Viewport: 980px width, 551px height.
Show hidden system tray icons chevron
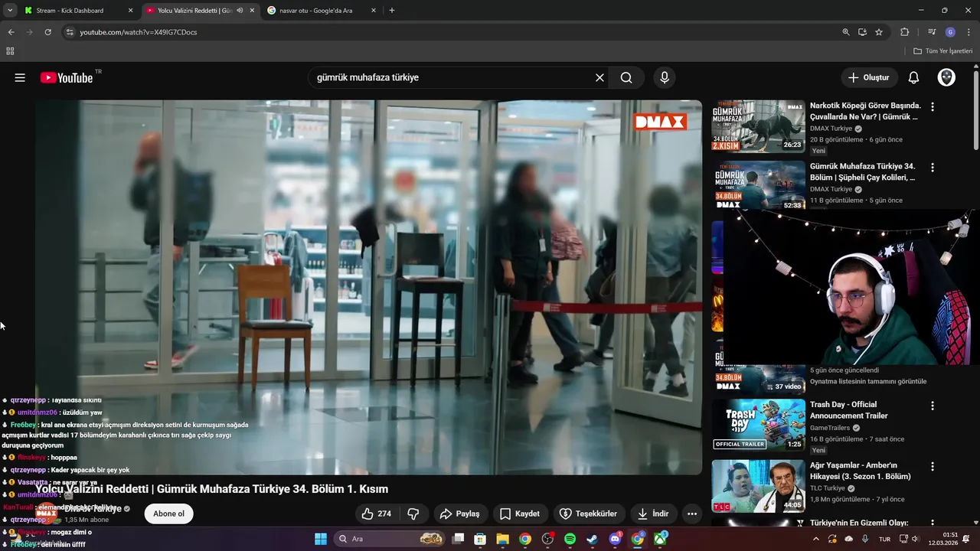click(815, 539)
